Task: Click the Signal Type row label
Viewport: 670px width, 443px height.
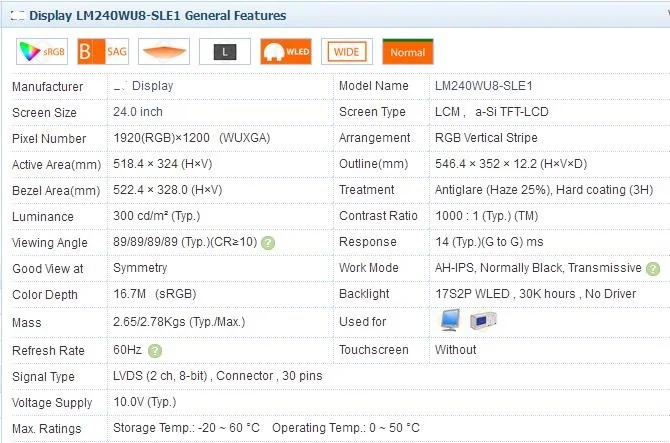Action: [43, 377]
